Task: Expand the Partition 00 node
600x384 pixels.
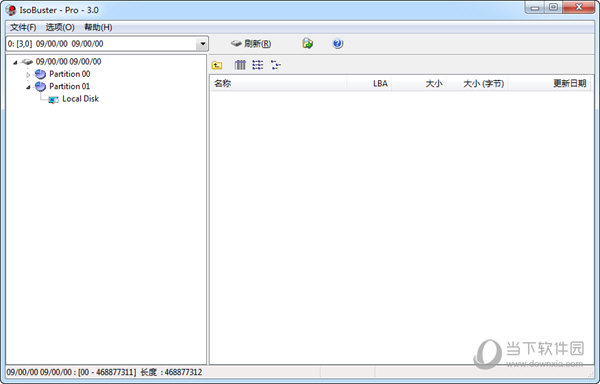Action: [x=28, y=75]
